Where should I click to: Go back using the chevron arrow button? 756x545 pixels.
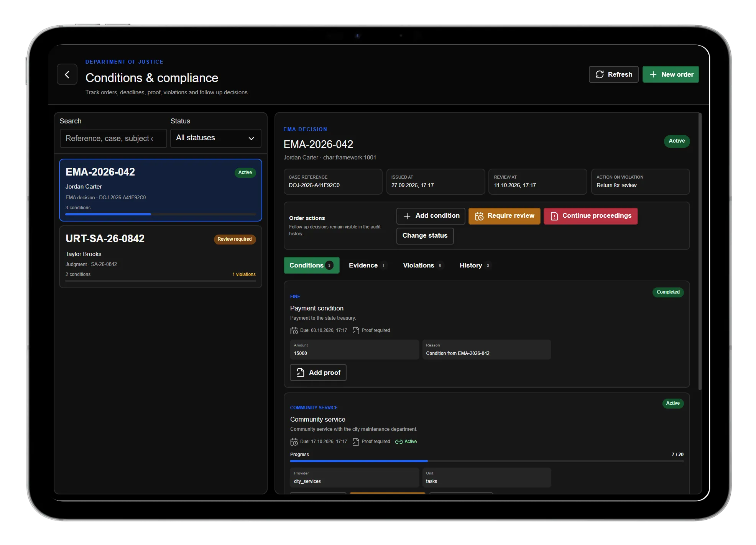[x=67, y=74]
